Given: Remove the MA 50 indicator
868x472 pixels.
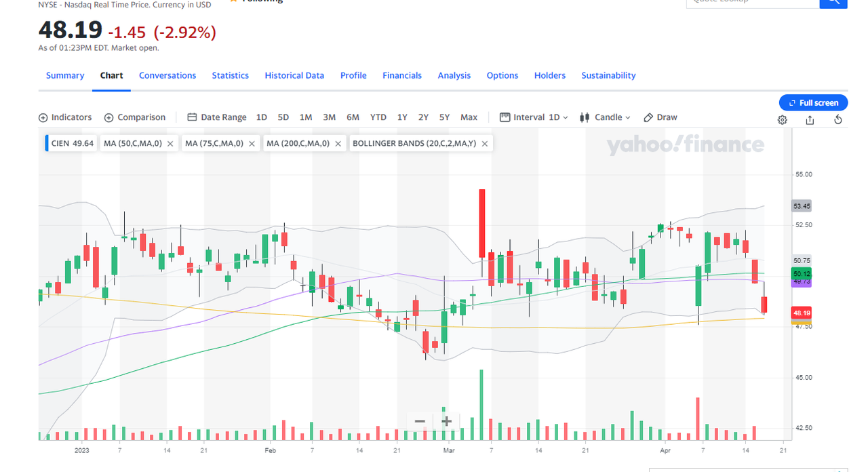Looking at the screenshot, I should tap(170, 144).
